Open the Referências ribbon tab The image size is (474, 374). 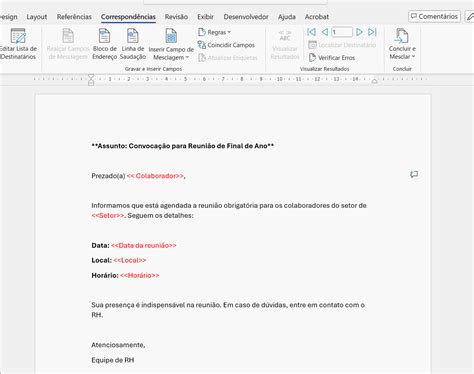pos(74,17)
